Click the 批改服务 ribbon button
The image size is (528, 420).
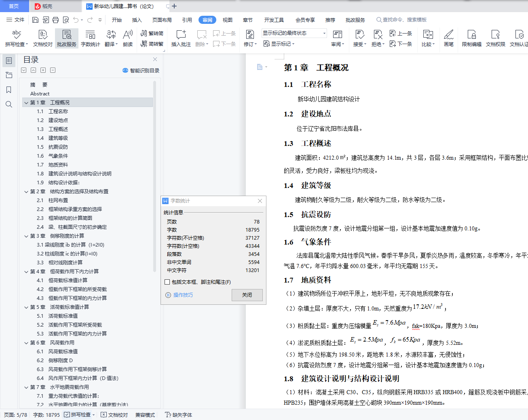(67, 38)
